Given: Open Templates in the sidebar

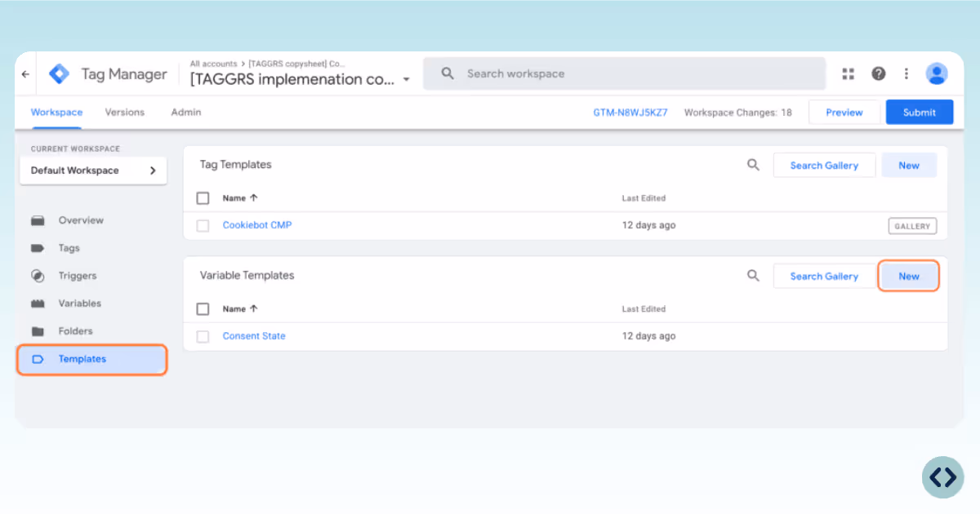Looking at the screenshot, I should coord(91,359).
